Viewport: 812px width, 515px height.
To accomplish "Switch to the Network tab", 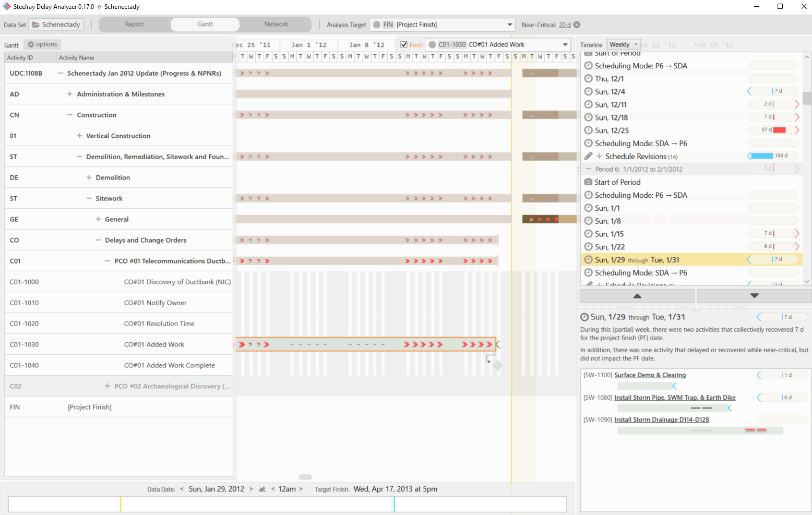I will coord(276,25).
